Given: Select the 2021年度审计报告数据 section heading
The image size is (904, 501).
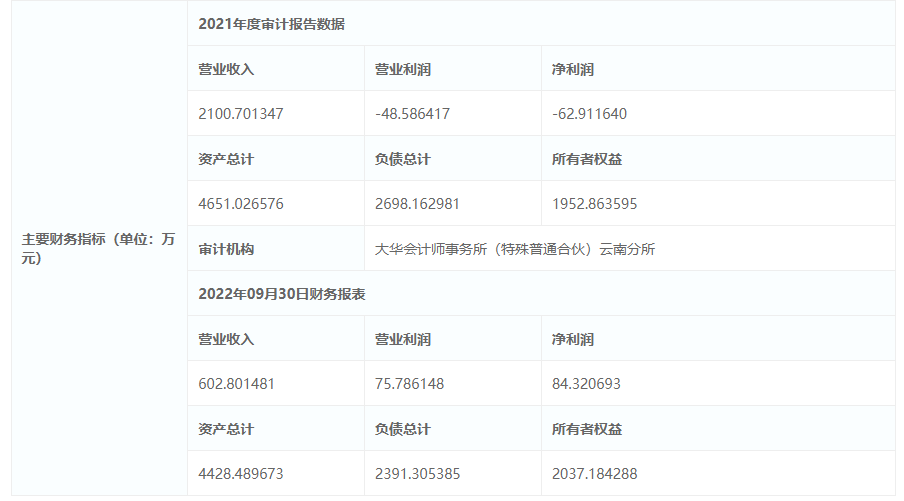Looking at the screenshot, I should [271, 24].
